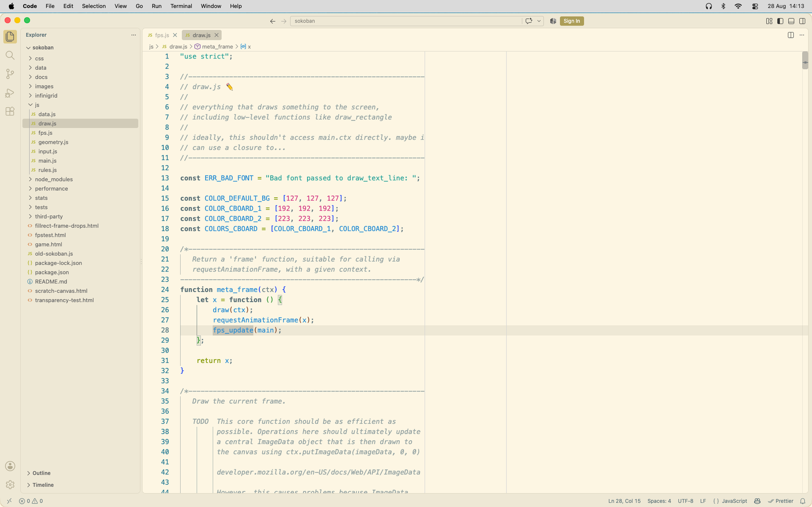Close the draw.js tab
The width and height of the screenshot is (812, 507).
[x=216, y=35]
